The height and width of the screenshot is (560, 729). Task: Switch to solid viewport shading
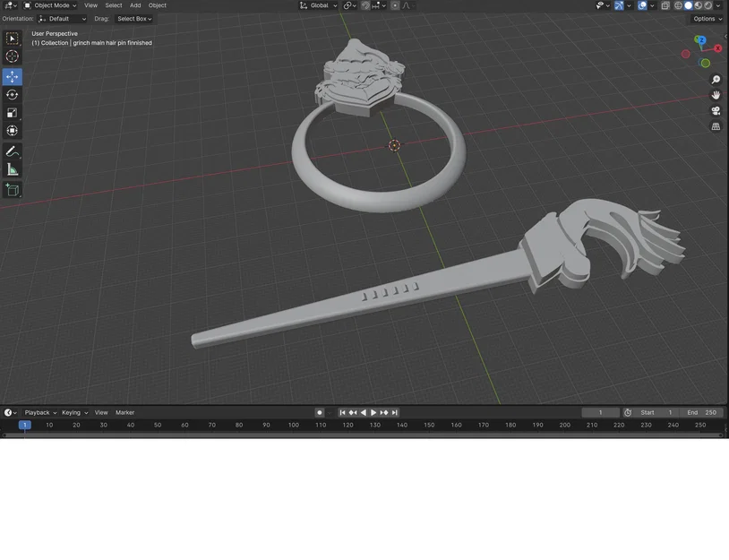coord(689,5)
